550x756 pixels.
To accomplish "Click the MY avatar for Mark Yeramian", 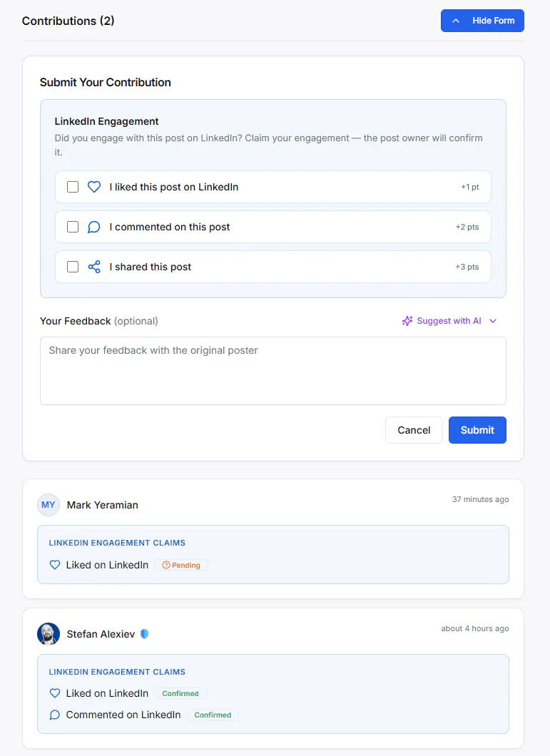I will tap(49, 505).
